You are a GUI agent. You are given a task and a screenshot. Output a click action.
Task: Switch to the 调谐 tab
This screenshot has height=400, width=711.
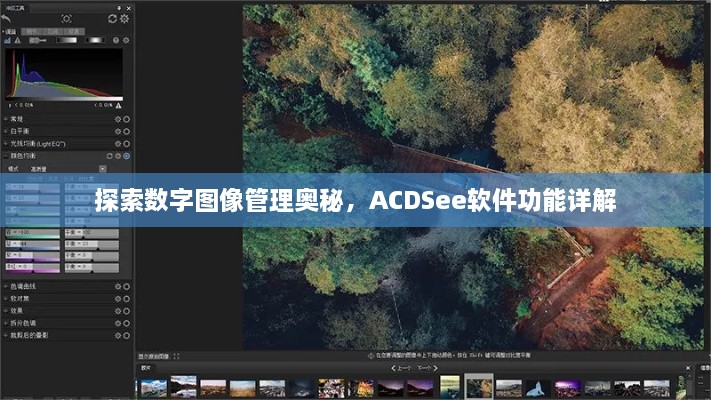point(10,31)
